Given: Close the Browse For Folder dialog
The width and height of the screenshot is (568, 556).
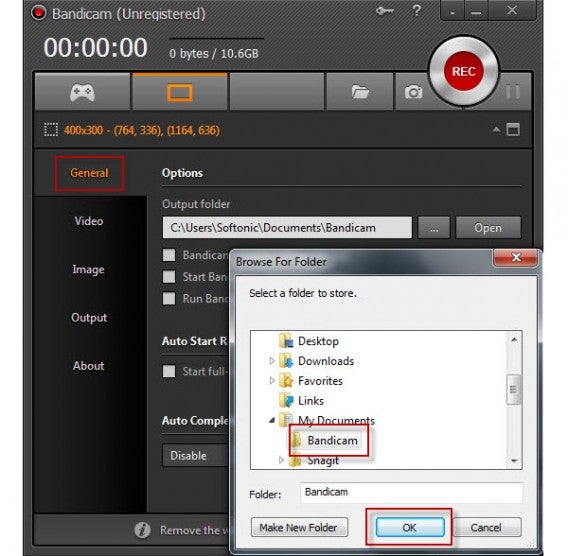Looking at the screenshot, I should coord(516,258).
